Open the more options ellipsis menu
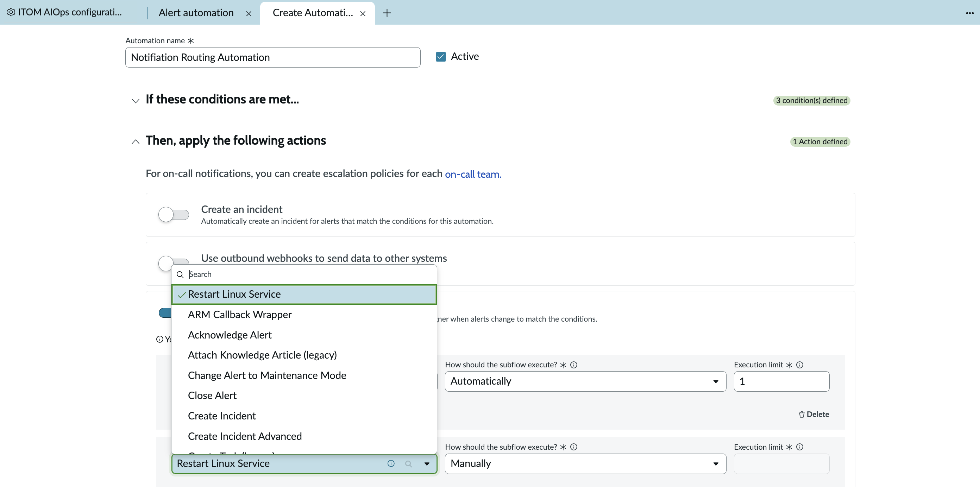 coord(969,13)
